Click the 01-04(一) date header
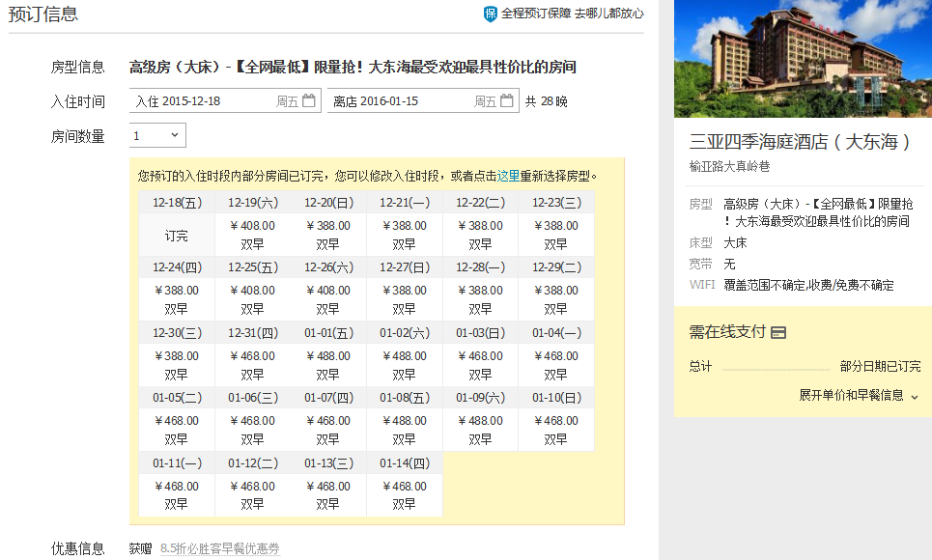The width and height of the screenshot is (932, 560). pyautogui.click(x=556, y=333)
